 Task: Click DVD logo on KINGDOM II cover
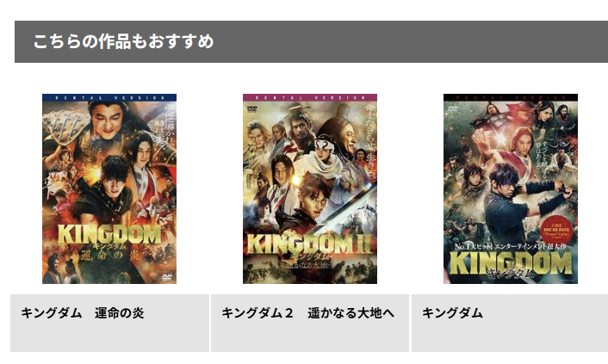click(x=252, y=108)
